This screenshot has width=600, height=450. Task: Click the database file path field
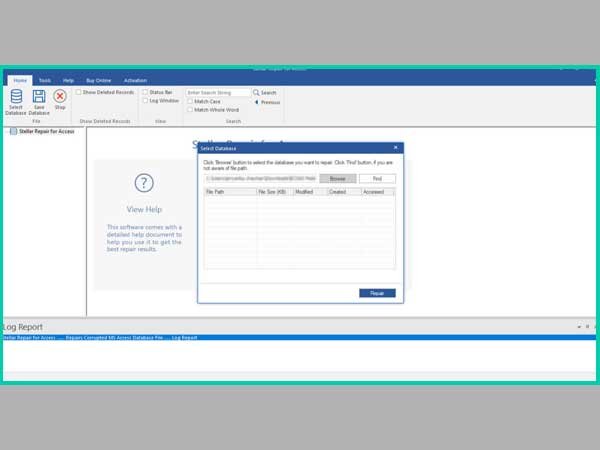coord(261,179)
